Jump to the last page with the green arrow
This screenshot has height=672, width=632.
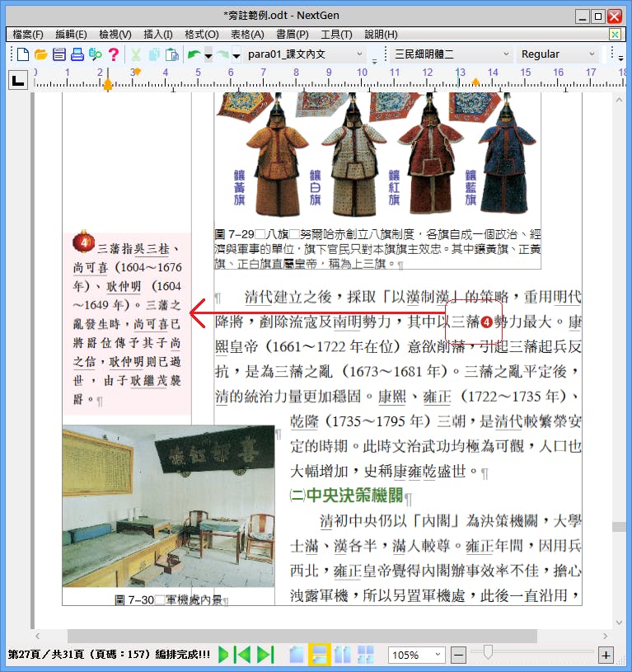(265, 655)
